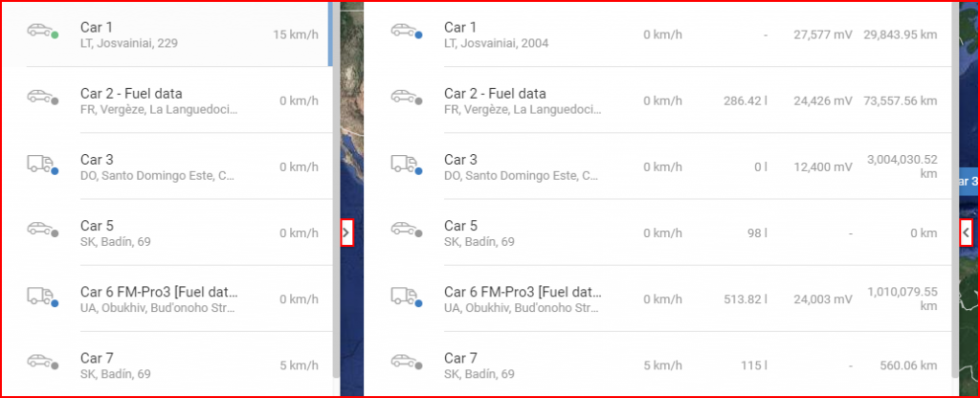Click the expanded list's vertical scrollbar
Image resolution: width=980 pixels, height=398 pixels.
[956, 189]
